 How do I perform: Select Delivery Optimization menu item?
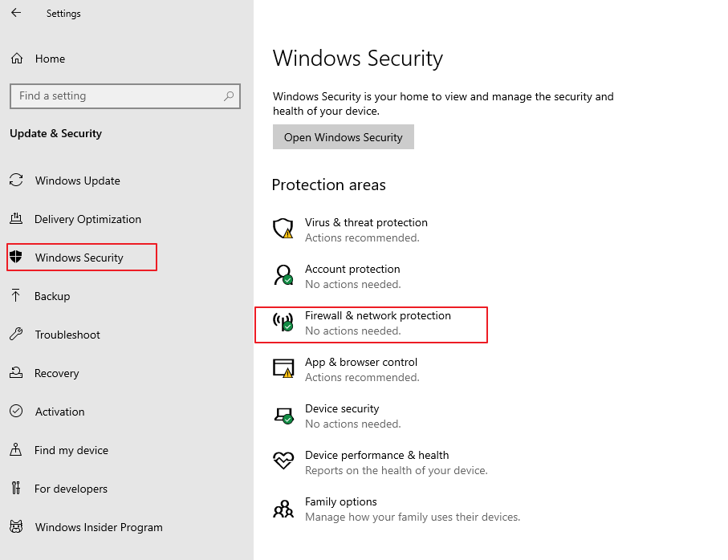click(87, 219)
